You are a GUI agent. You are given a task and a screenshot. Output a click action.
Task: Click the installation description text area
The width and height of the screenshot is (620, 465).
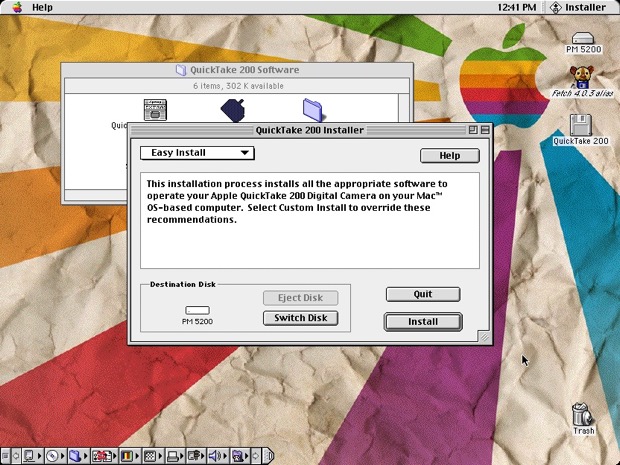[310, 221]
